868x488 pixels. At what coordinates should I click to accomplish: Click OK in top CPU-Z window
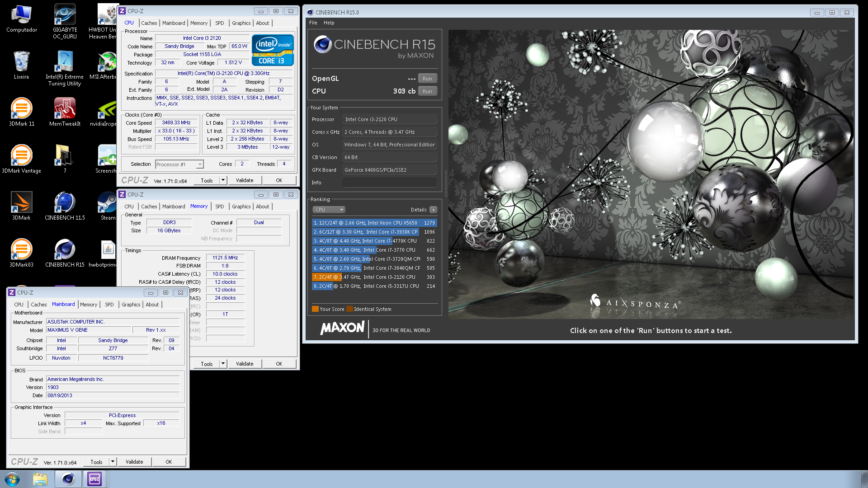point(279,180)
